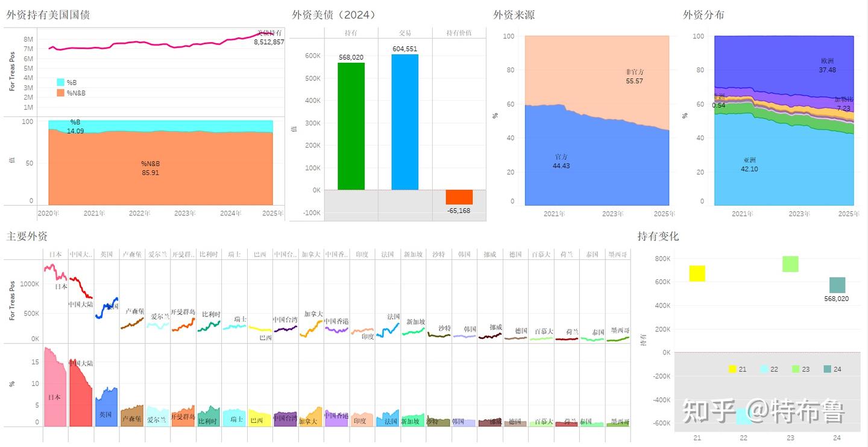Click the 持有价值 column header
868x447 pixels.
point(460,32)
